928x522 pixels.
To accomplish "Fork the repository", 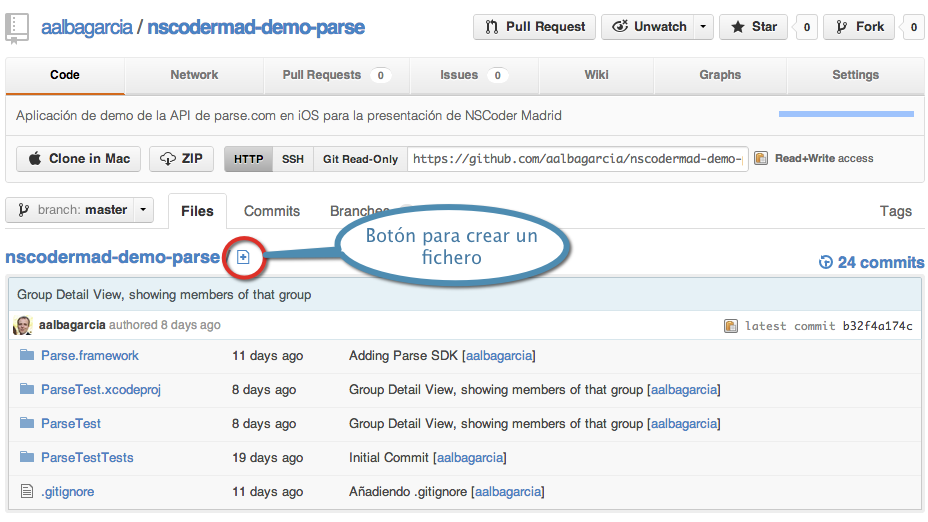I will (859, 27).
